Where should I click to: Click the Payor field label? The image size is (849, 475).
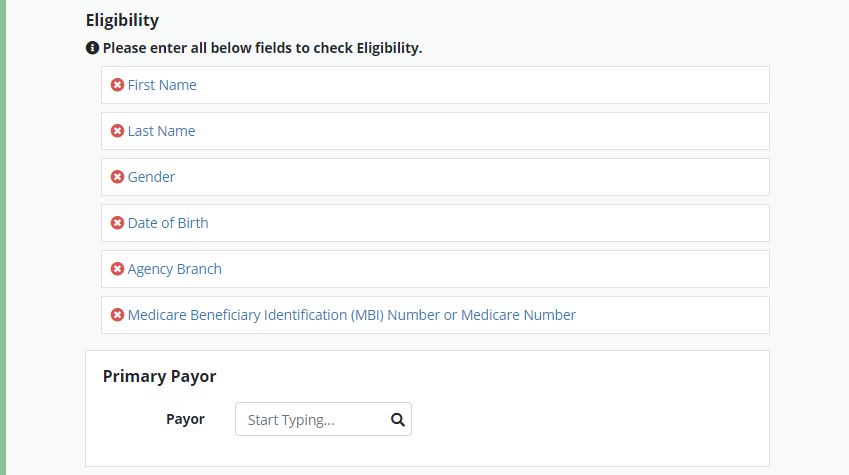pos(185,419)
